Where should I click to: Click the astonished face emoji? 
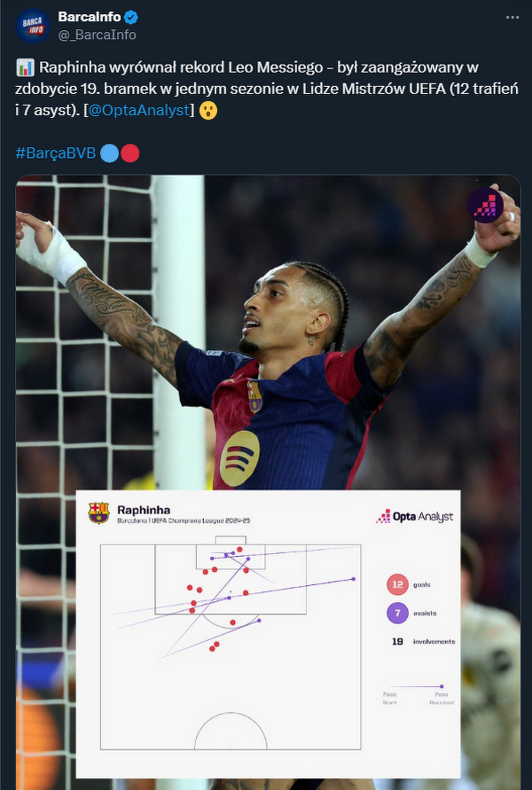pyautogui.click(x=208, y=110)
